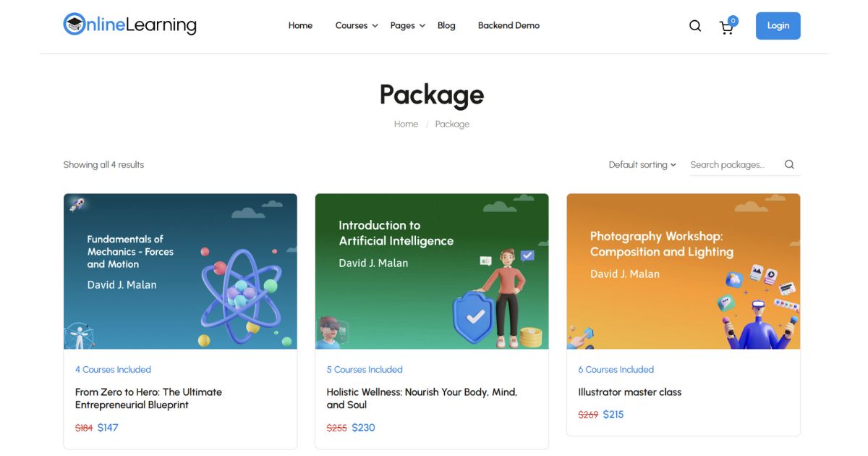Click the 5 Courses Included link

pyautogui.click(x=365, y=369)
